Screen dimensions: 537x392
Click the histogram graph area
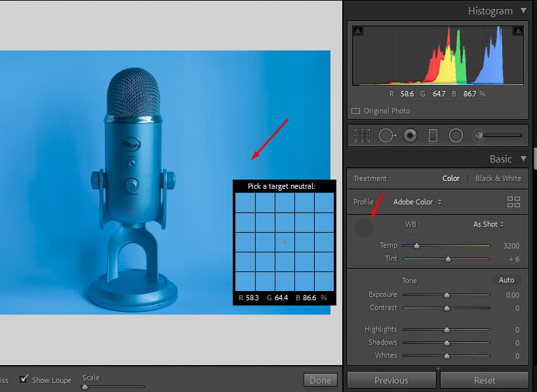coord(438,56)
